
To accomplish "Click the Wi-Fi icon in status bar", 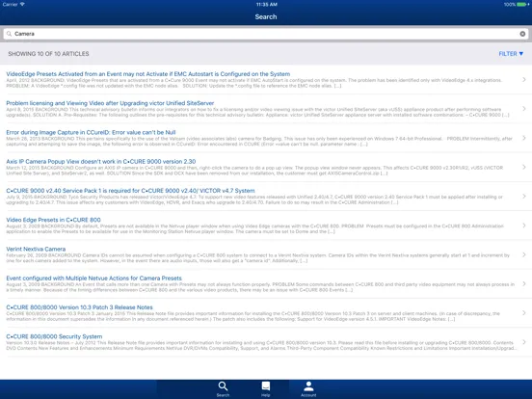I will tap(22, 5).
